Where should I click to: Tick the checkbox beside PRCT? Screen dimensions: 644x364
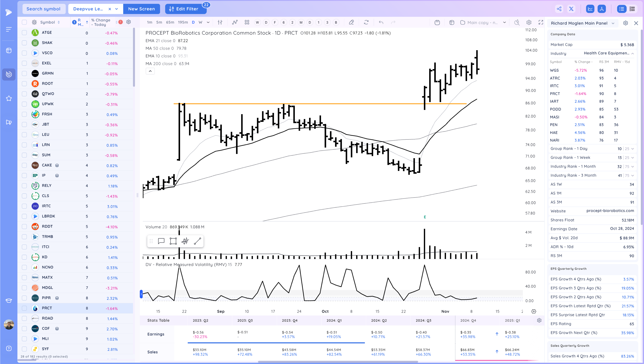click(x=24, y=308)
